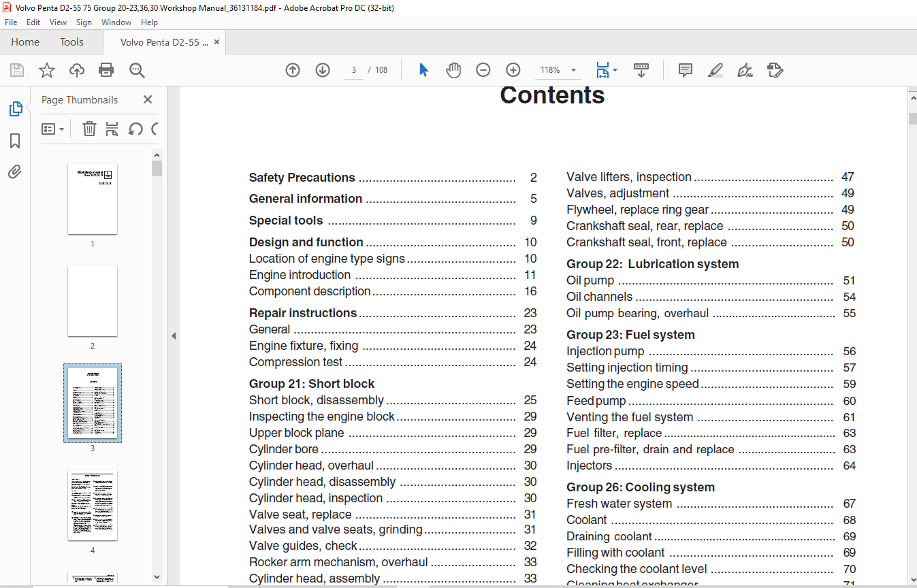Select page 3 contents thumbnail

[93, 403]
